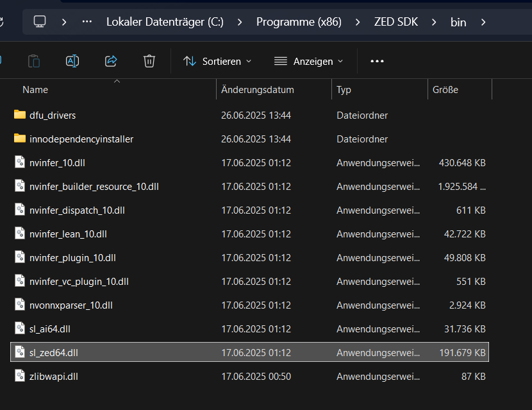Click size 191.679 KB of sl_zed64.dll
The image size is (532, 410).
[462, 353]
